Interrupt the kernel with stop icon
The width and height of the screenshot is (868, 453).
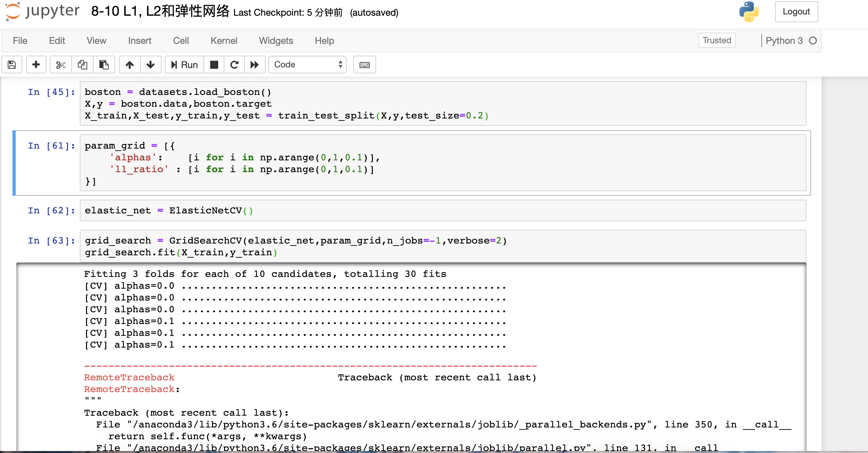click(x=214, y=64)
